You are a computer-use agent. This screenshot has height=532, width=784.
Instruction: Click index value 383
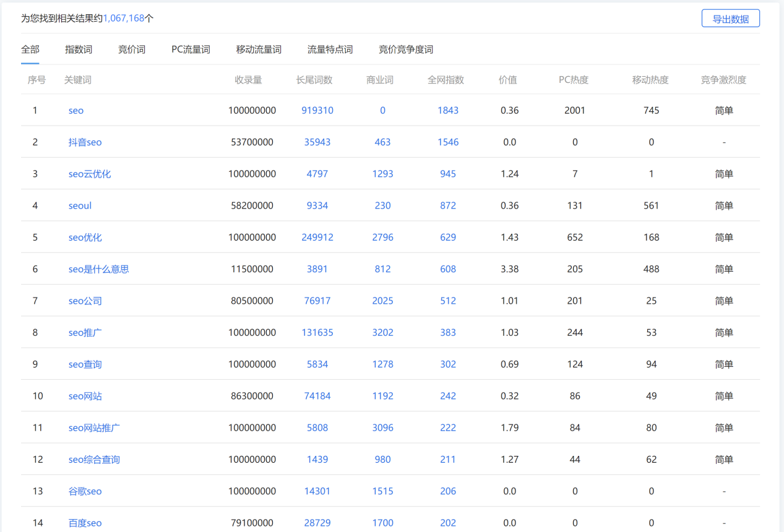click(x=448, y=333)
